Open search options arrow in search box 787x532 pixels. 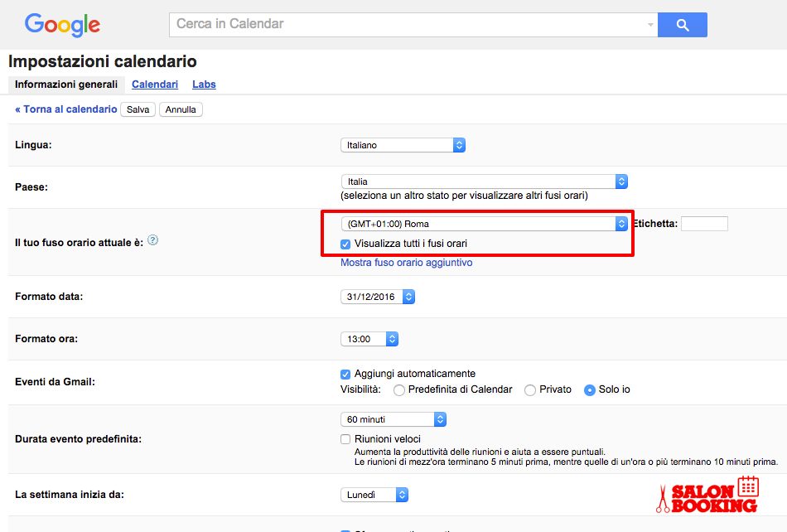pyautogui.click(x=650, y=25)
